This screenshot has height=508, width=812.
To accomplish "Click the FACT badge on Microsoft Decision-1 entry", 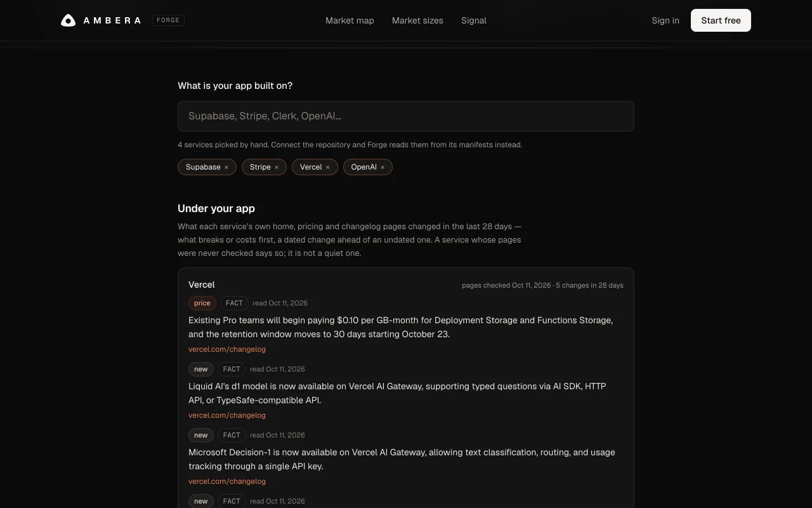I will pos(232,435).
